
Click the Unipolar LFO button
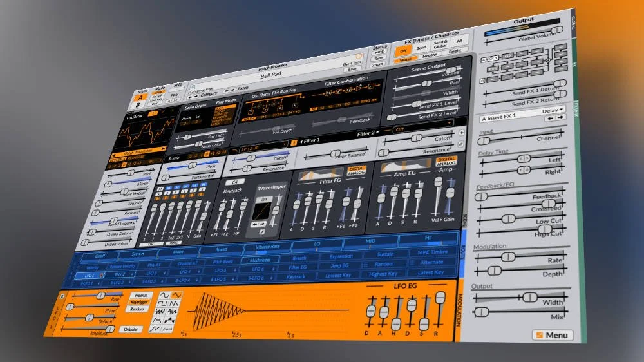pyautogui.click(x=131, y=329)
